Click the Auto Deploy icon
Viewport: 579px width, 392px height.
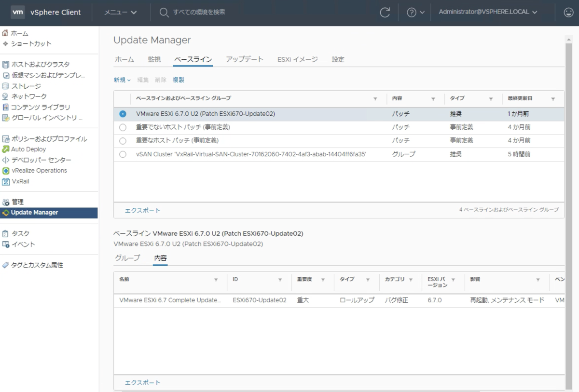pos(6,149)
